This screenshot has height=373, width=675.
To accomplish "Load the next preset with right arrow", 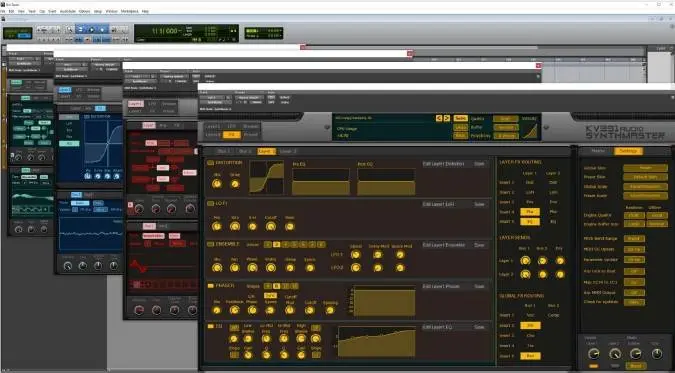I will pos(446,118).
